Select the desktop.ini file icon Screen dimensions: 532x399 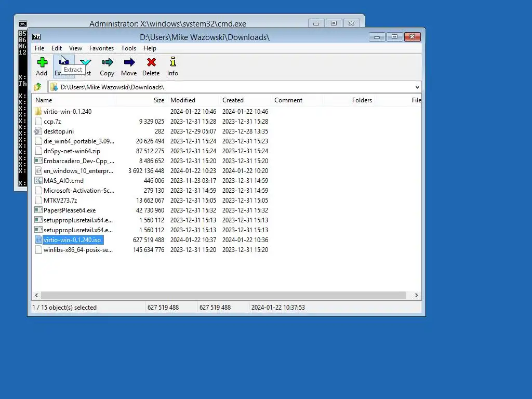(x=38, y=131)
